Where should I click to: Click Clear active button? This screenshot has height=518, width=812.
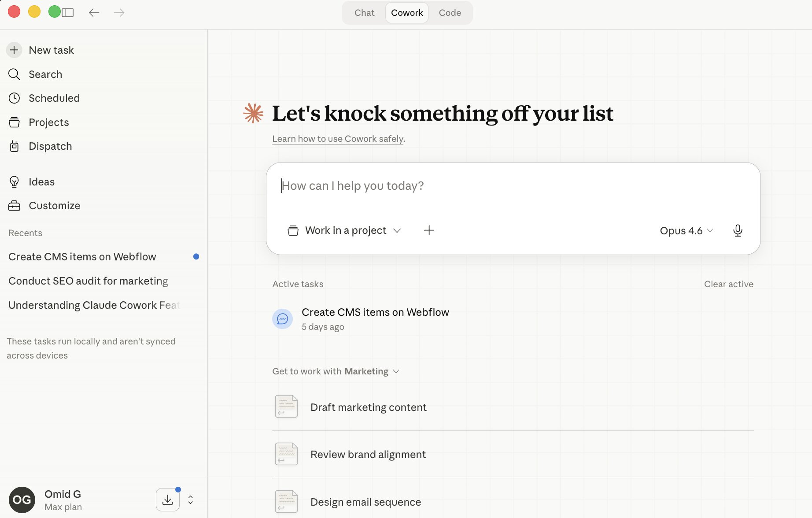click(x=728, y=284)
